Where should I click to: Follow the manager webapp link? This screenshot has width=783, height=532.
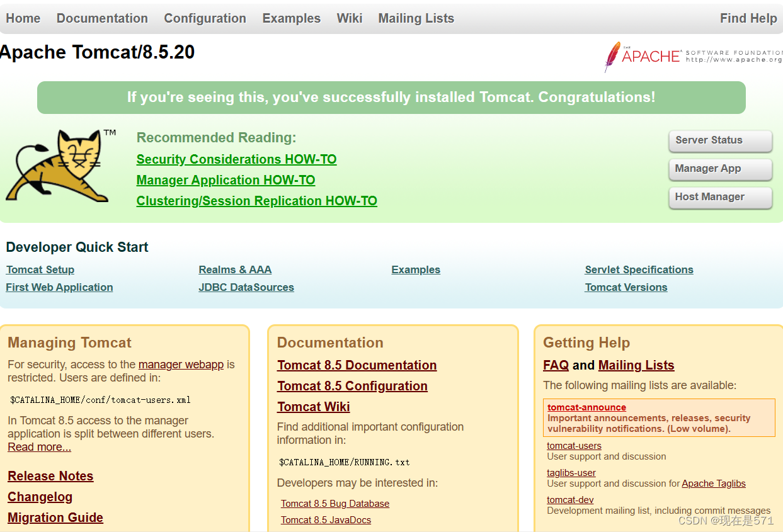[181, 365]
